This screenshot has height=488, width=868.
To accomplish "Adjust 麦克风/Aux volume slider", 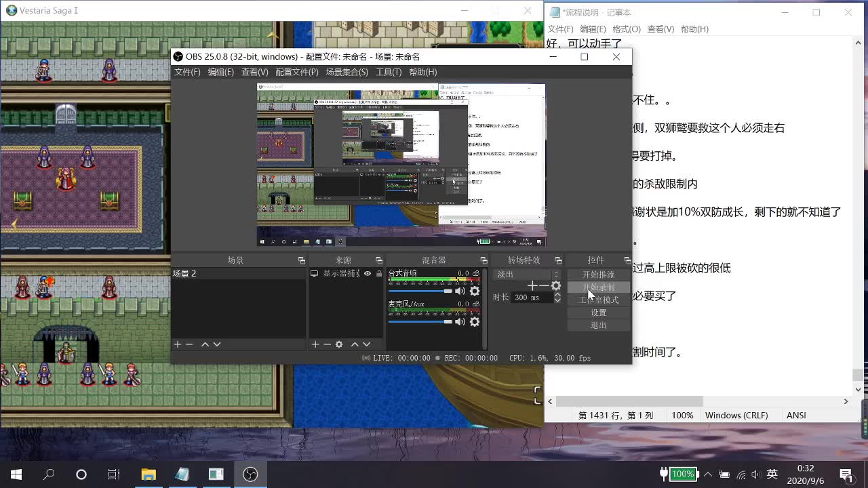I will click(x=420, y=322).
